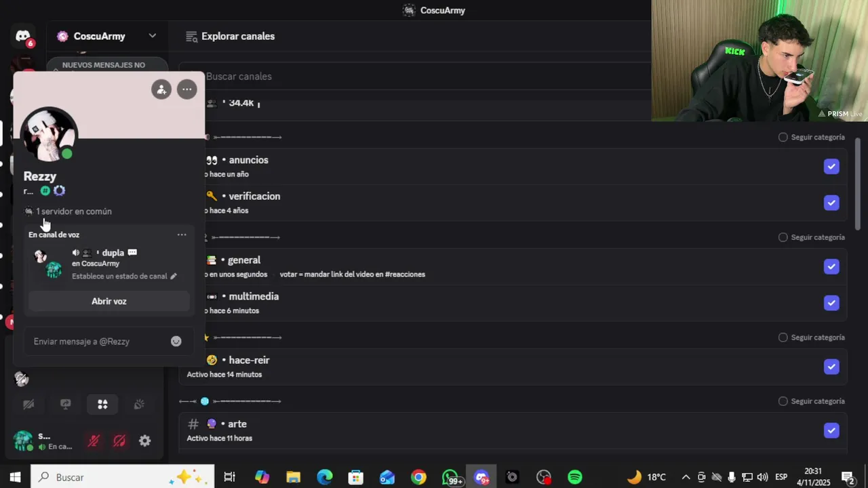
Task: Share your screen in voice panel
Action: 66,404
